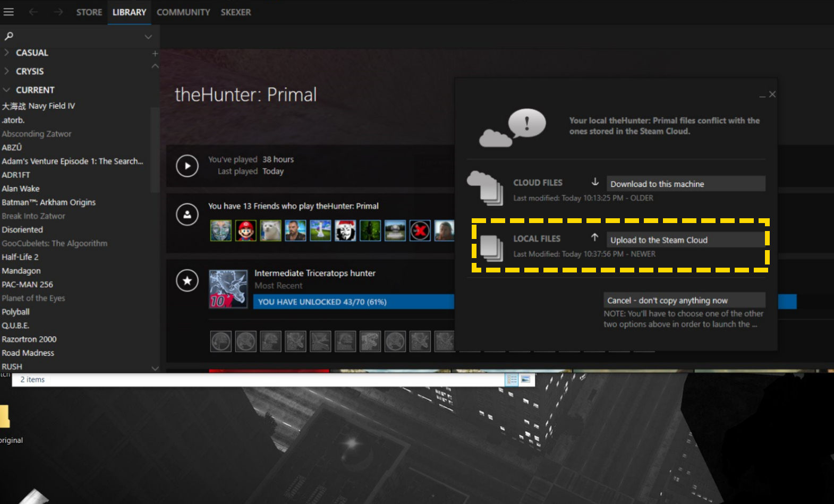The image size is (834, 504).
Task: Open the STORE tab
Action: pyautogui.click(x=89, y=12)
